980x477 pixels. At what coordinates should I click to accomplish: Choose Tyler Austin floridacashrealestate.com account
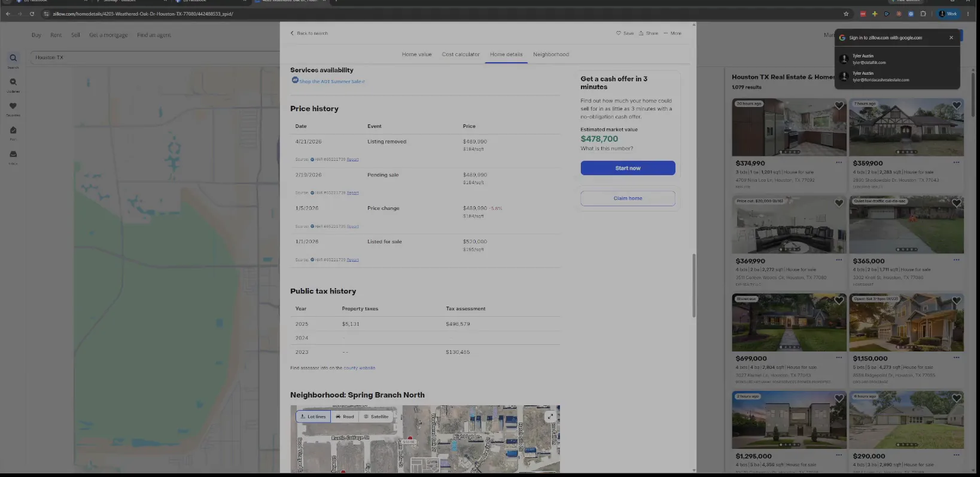[x=897, y=77]
